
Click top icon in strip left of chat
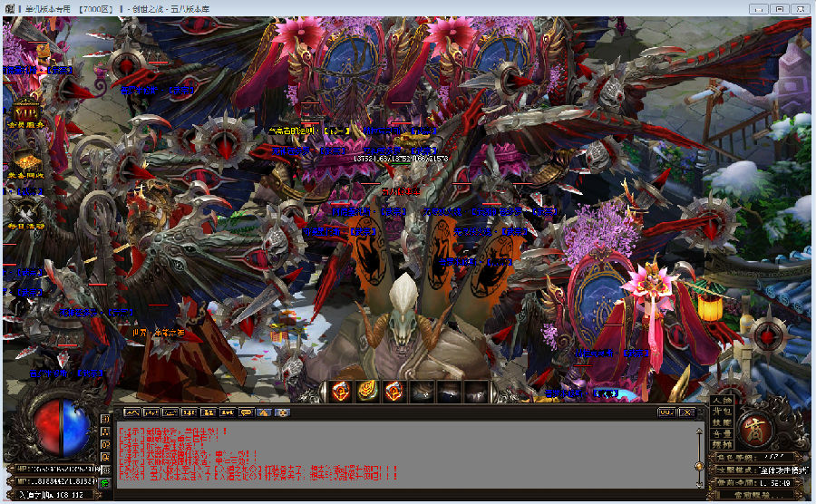[105, 419]
